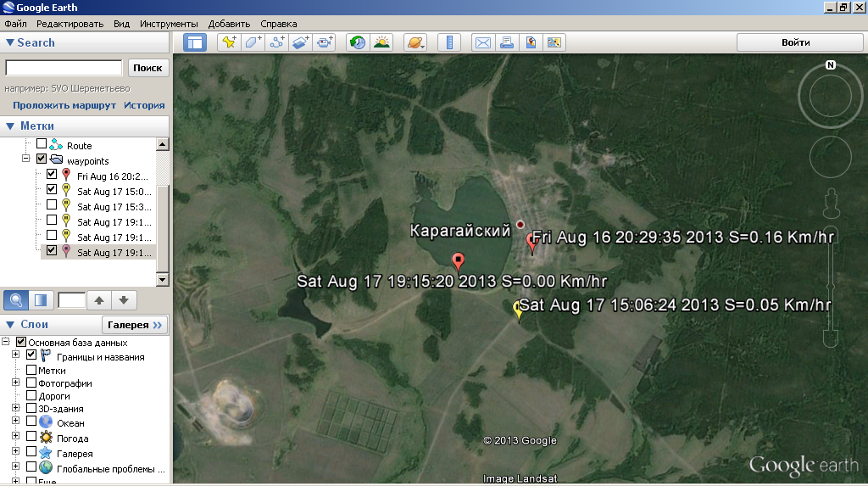868x486 pixels.
Task: Add a path using the toolbar icon
Action: coord(277,42)
